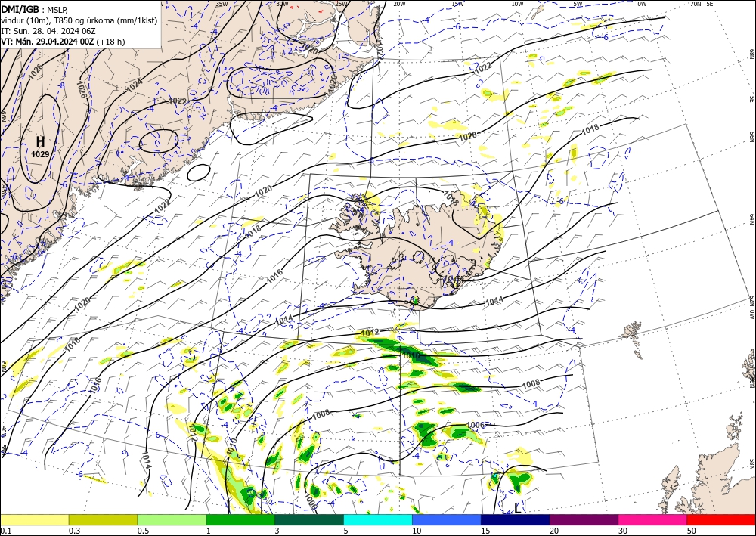The image size is (756, 536).
Task: Click the 20W longitude label
Action: coord(399,4)
